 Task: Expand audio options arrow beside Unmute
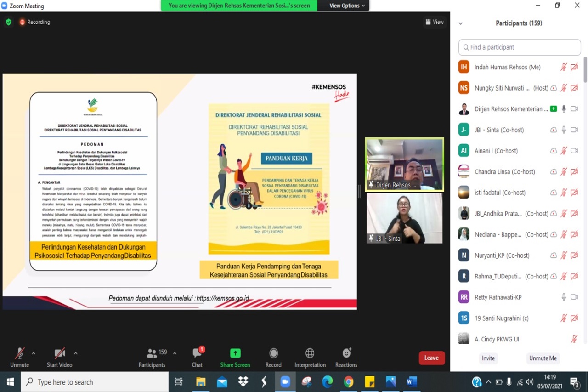[34, 353]
